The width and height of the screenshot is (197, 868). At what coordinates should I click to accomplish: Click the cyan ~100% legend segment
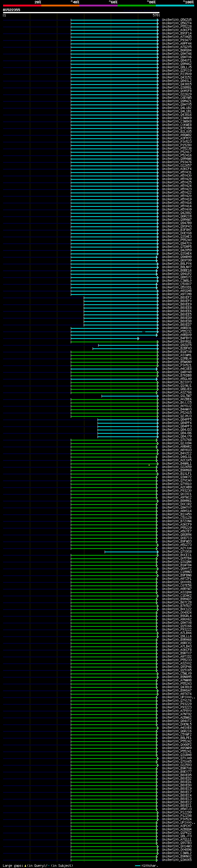(175, 6)
